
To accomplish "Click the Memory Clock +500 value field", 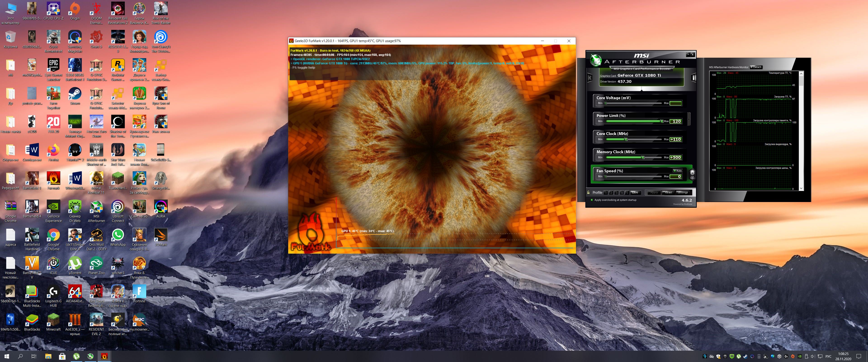I will pos(675,157).
